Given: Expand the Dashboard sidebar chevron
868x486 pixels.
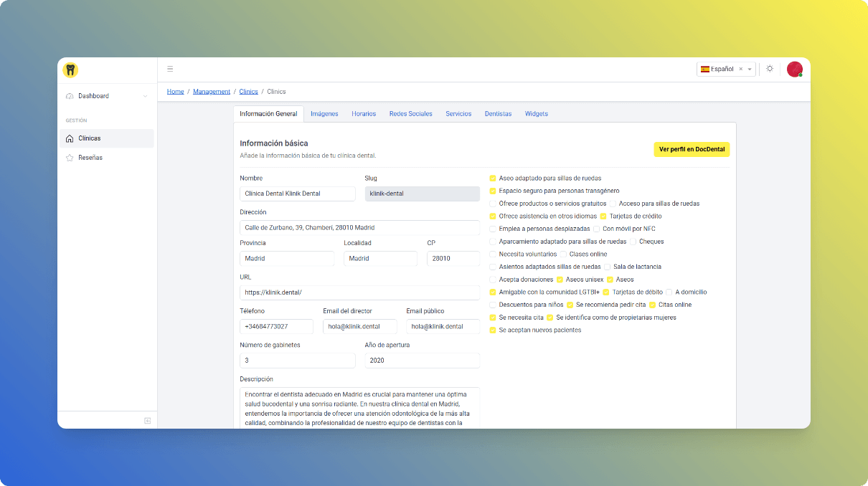Looking at the screenshot, I should (x=145, y=96).
